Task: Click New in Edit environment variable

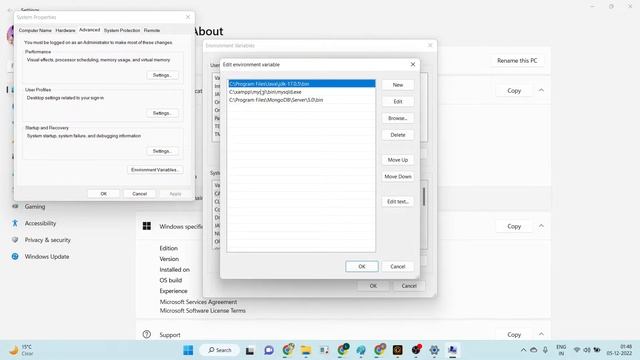Action: tap(398, 85)
